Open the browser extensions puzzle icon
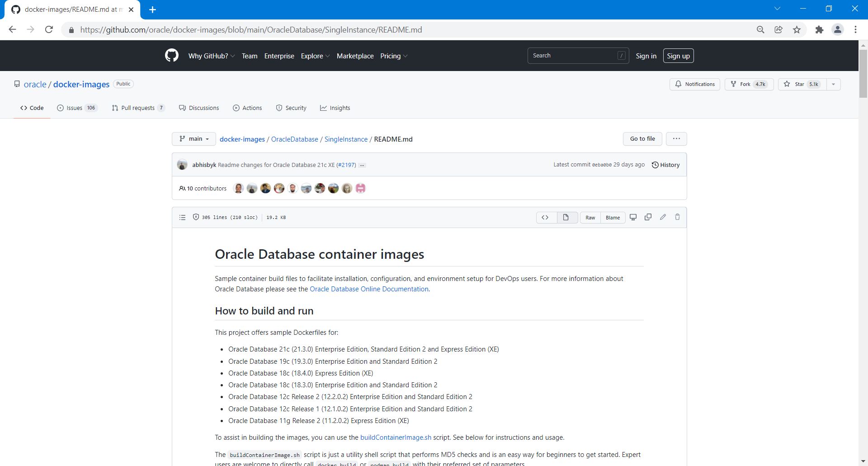Screen dimensions: 868x466 coord(819,30)
